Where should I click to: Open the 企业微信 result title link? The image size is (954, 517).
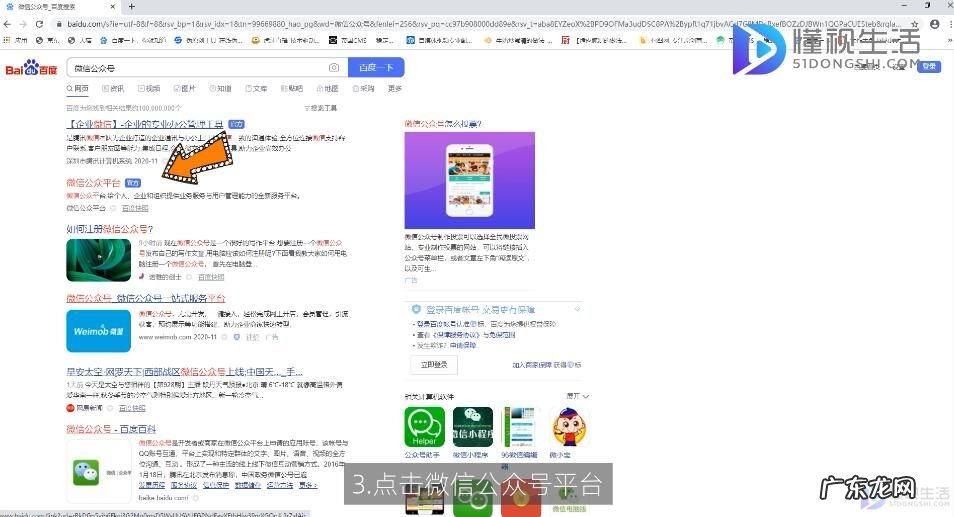click(145, 124)
